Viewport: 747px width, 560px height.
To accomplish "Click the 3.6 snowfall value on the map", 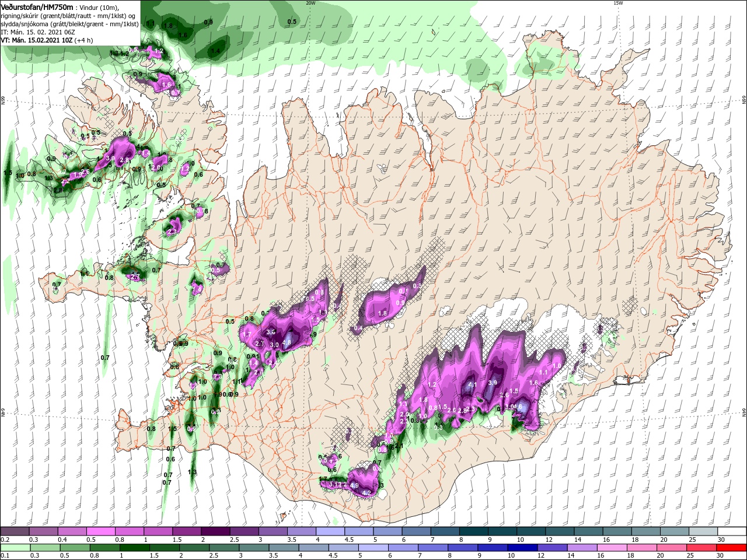I will point(271,332).
